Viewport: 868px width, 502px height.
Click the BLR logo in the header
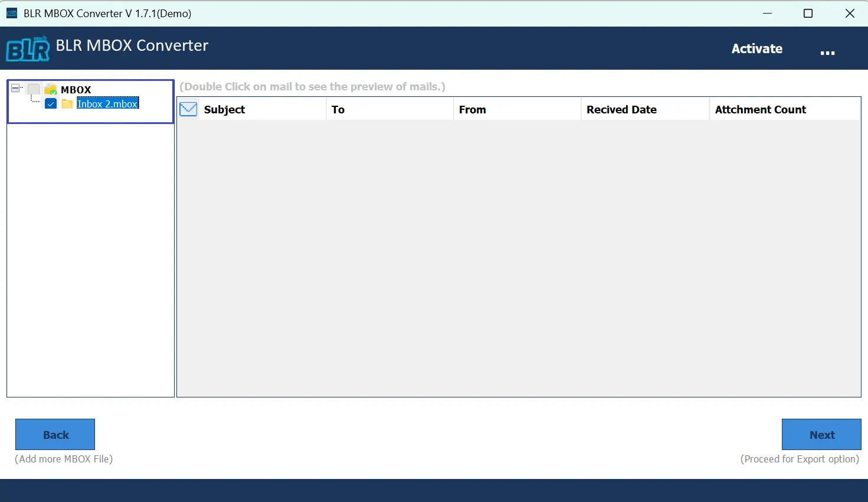click(x=28, y=49)
